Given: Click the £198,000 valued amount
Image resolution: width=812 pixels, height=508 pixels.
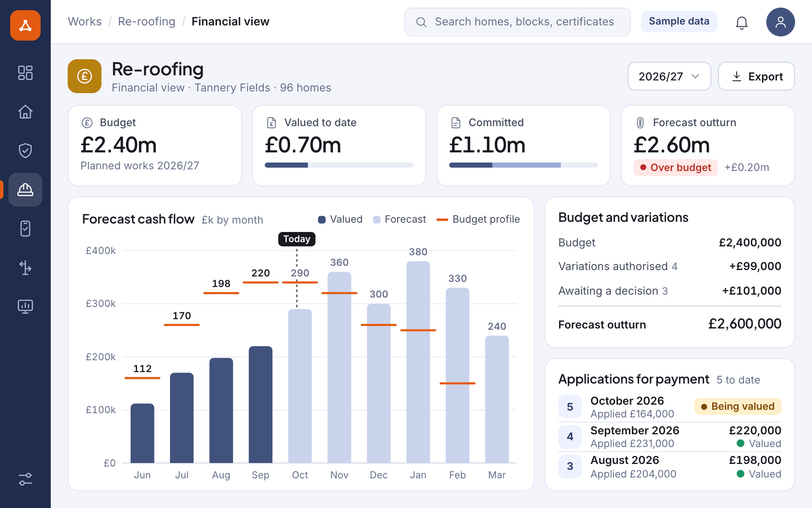Looking at the screenshot, I should 755,460.
